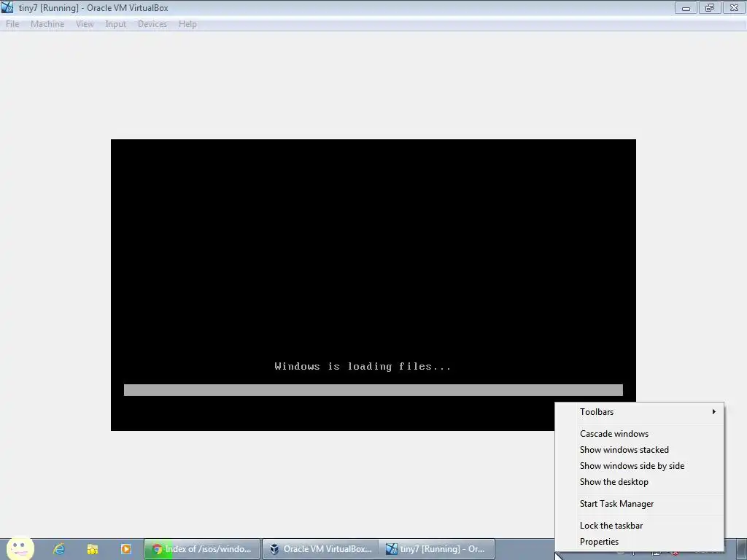The image size is (747, 560).
Task: Select Show windows side by side
Action: tap(639, 466)
